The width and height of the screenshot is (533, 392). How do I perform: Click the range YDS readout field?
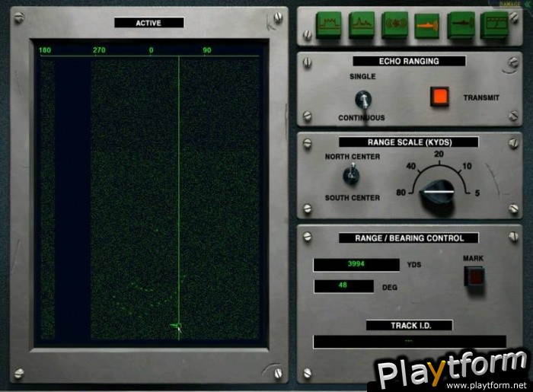(x=356, y=265)
